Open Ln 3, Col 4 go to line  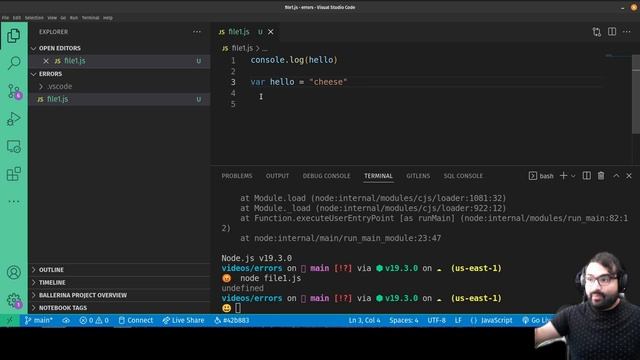pos(364,320)
